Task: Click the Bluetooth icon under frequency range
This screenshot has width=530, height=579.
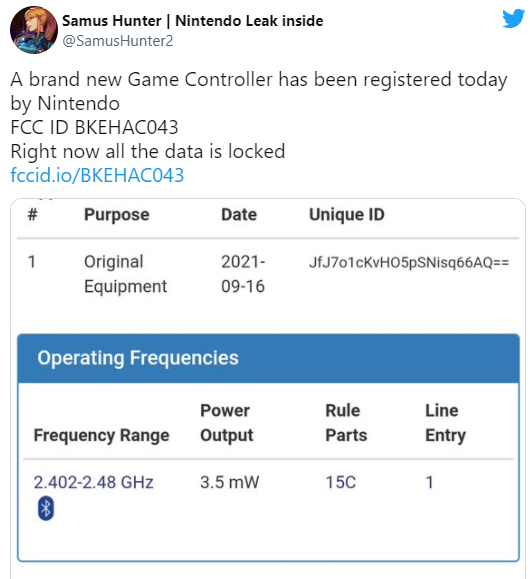Action: coord(46,508)
